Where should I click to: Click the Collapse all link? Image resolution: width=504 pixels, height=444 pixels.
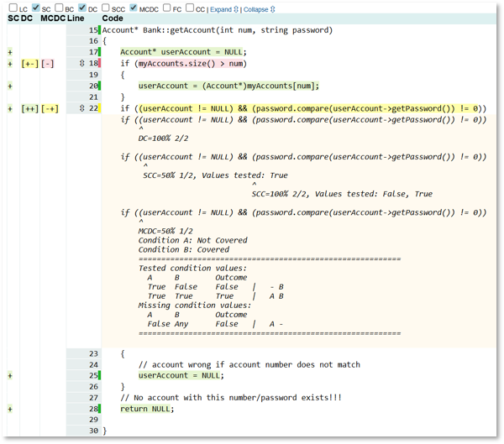tap(260, 9)
